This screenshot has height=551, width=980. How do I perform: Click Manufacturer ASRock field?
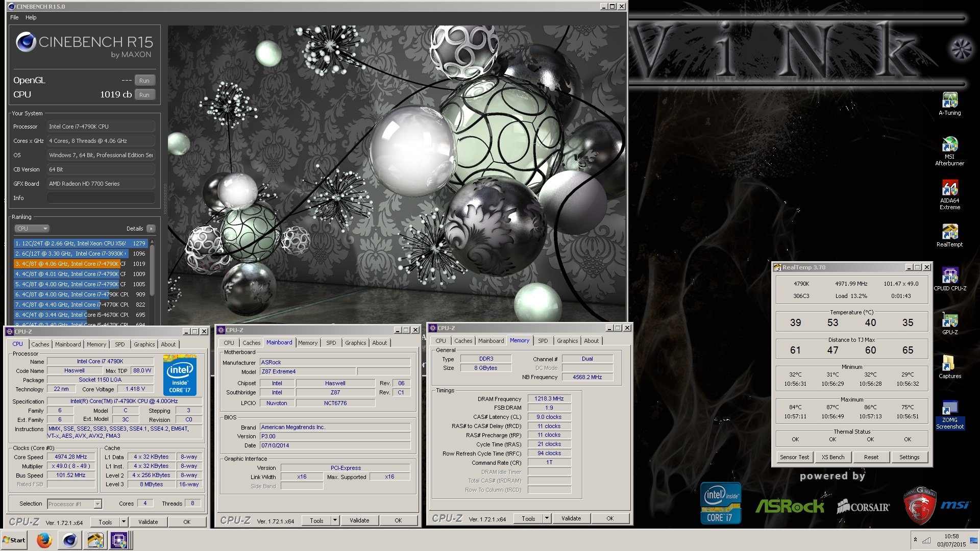[335, 363]
